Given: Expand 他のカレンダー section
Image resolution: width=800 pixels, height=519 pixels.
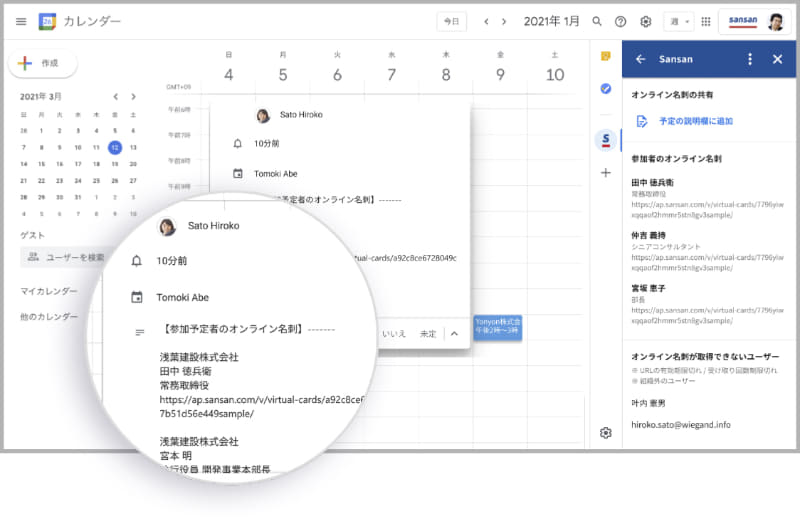Looking at the screenshot, I should 49,316.
